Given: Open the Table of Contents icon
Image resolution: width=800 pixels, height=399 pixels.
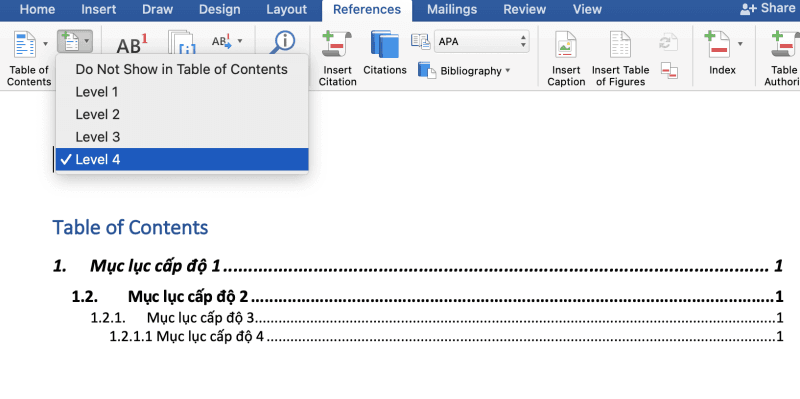Looking at the screenshot, I should click(24, 45).
